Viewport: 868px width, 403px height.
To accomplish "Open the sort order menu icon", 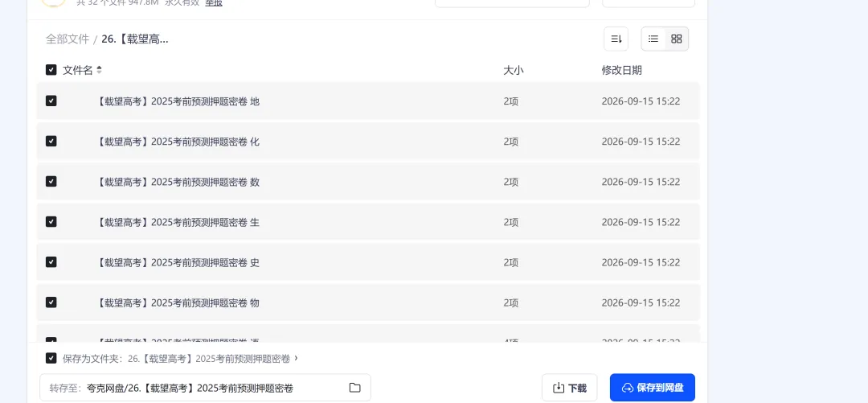I will pos(616,39).
